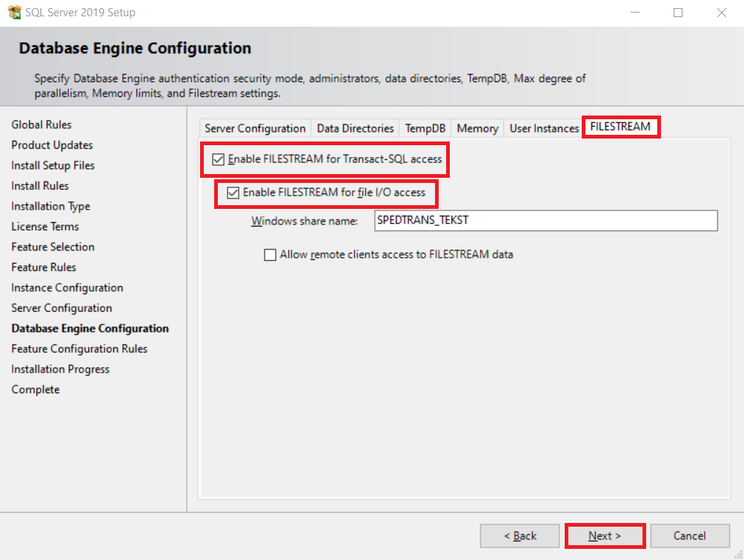The width and height of the screenshot is (744, 560).
Task: Click Global Rules in the step list
Action: click(41, 124)
